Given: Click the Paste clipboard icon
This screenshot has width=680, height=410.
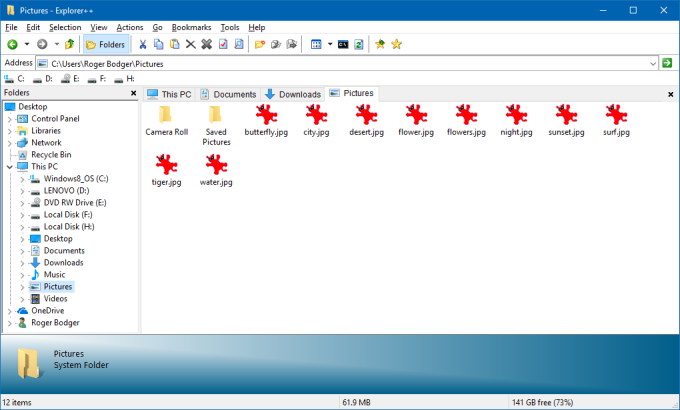Looking at the screenshot, I should click(174, 44).
